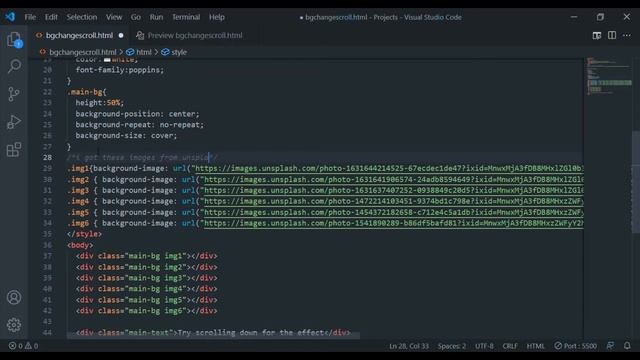Click the div class main-bg img1 line
Image resolution: width=640 pixels, height=360 pixels.
point(147,256)
